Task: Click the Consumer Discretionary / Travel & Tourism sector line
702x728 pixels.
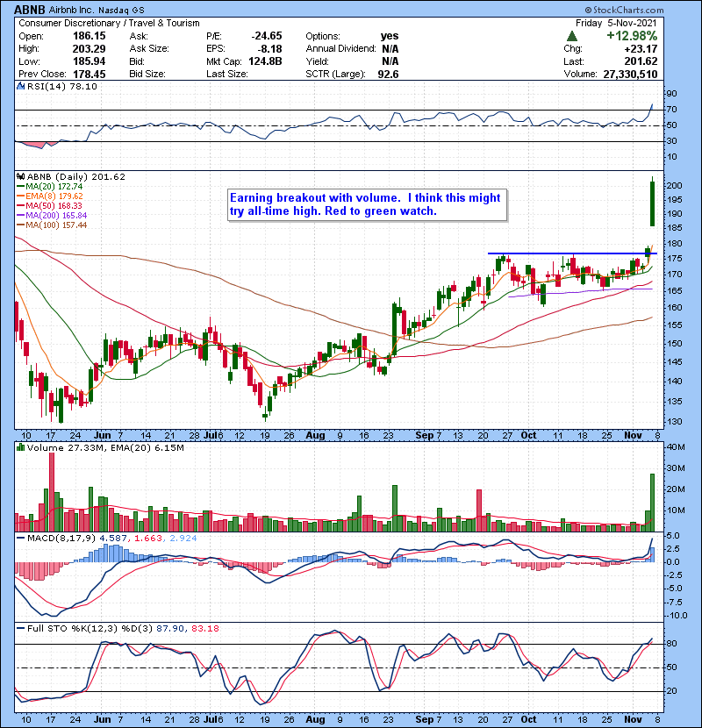Action: [109, 23]
